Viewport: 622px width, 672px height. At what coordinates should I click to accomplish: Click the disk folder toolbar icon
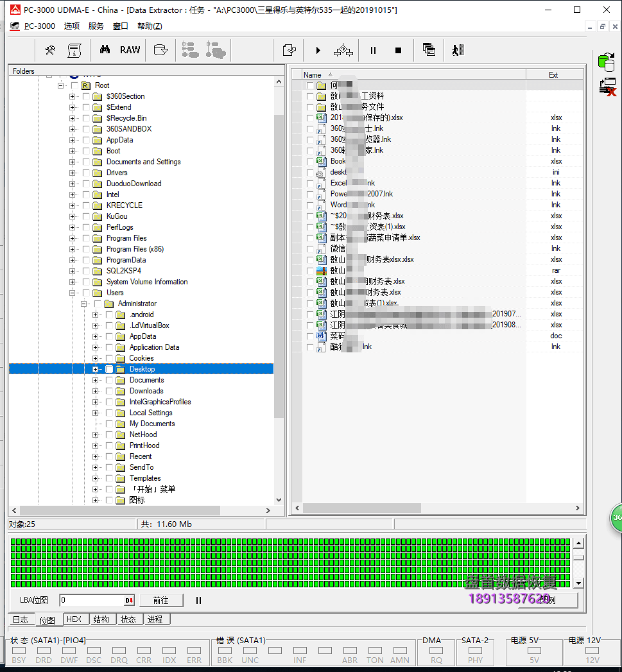(x=160, y=50)
